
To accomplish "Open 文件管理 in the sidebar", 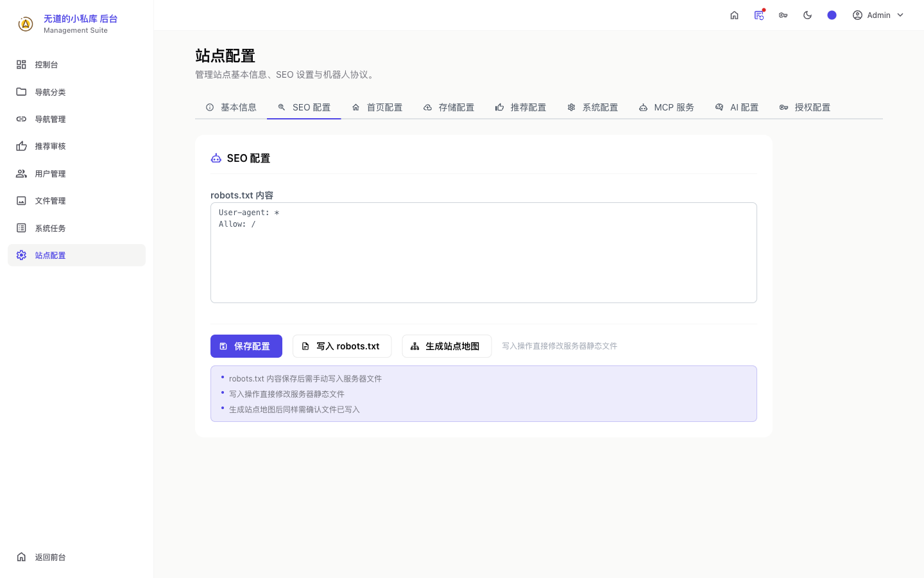I will [x=76, y=201].
